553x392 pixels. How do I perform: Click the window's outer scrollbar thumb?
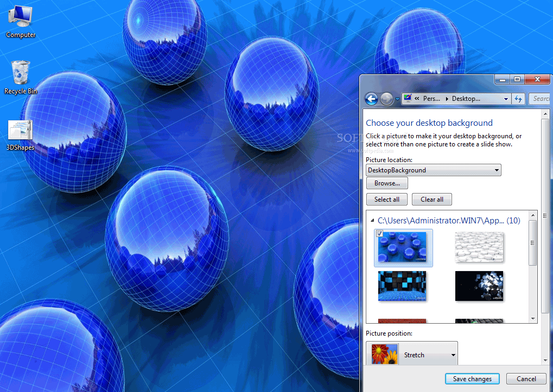click(x=545, y=215)
